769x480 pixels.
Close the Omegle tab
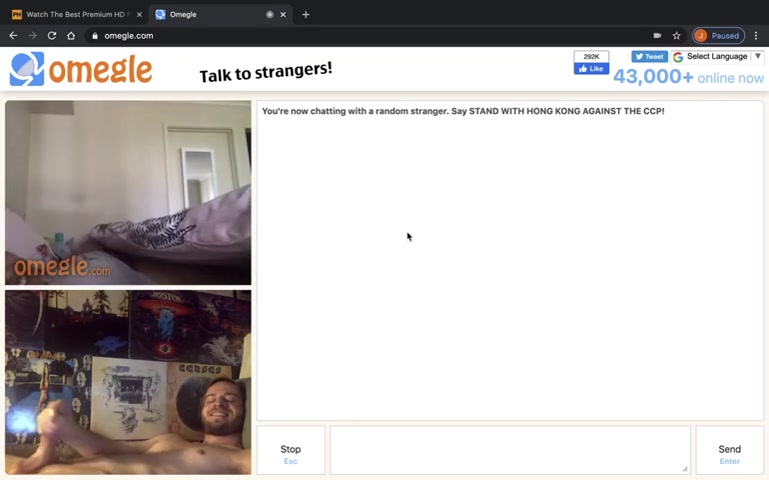point(283,15)
